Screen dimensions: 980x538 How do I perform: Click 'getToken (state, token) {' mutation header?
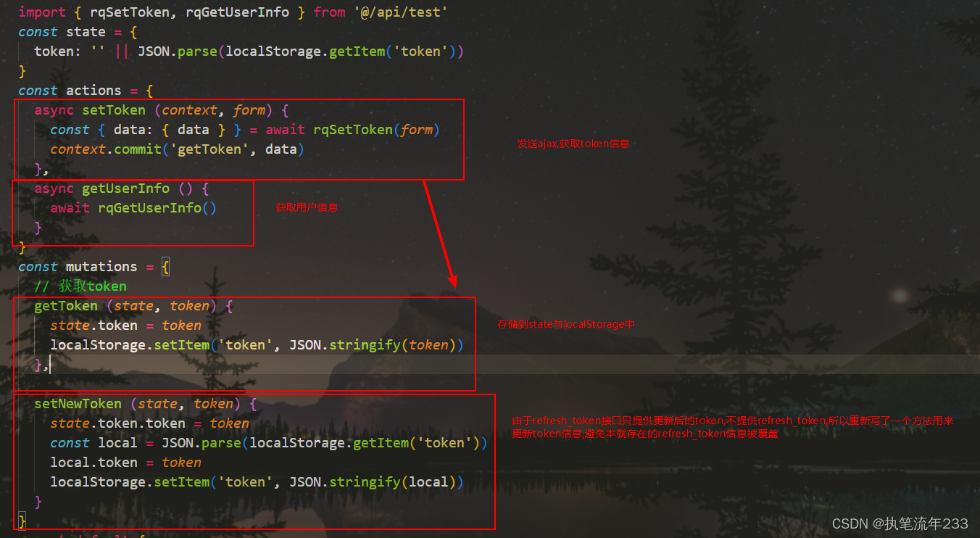[x=133, y=306]
